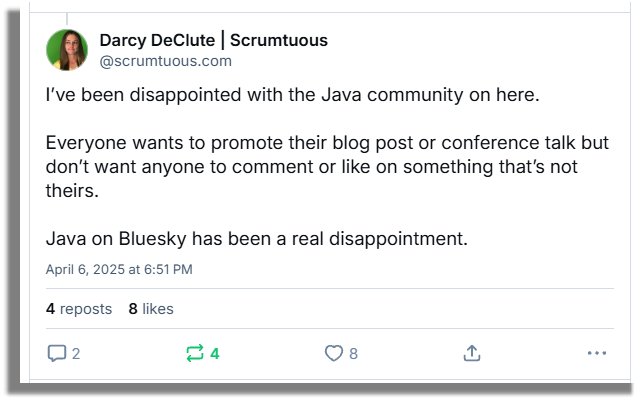
Task: Open the @scrumtuous.com handle link
Action: pyautogui.click(x=165, y=61)
